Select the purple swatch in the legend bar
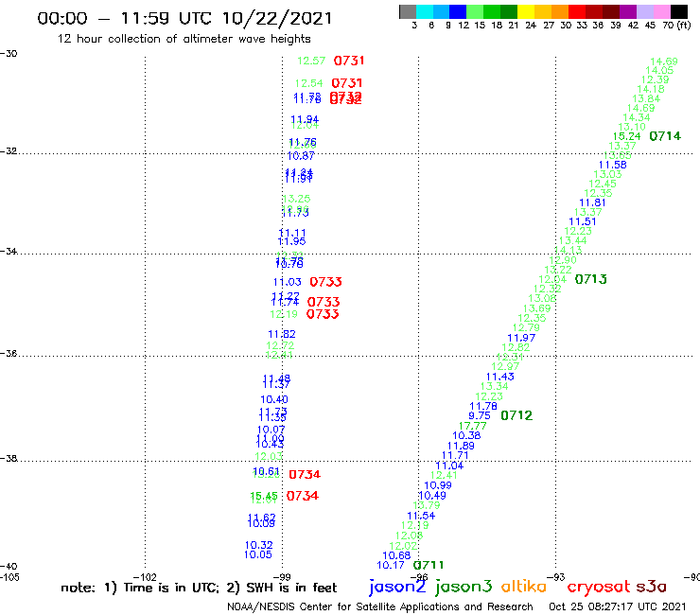The height and width of the screenshot is (615, 700). click(628, 11)
